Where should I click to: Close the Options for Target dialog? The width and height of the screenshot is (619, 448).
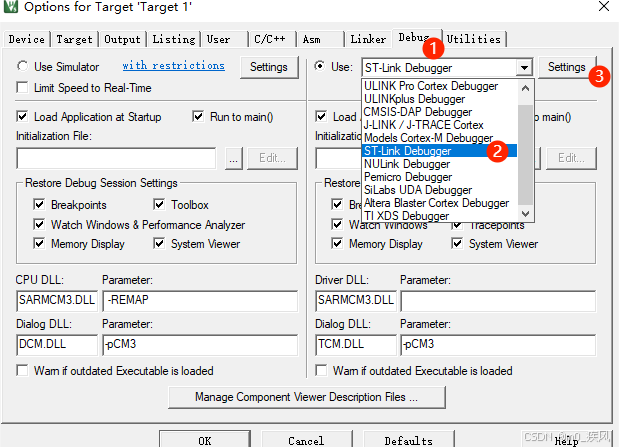[604, 6]
